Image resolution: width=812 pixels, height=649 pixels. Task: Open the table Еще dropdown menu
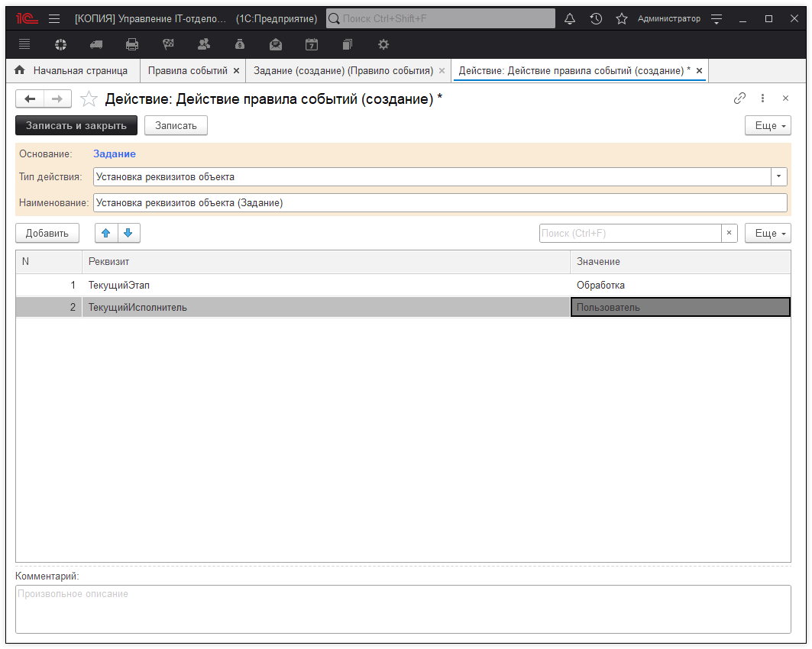(768, 234)
